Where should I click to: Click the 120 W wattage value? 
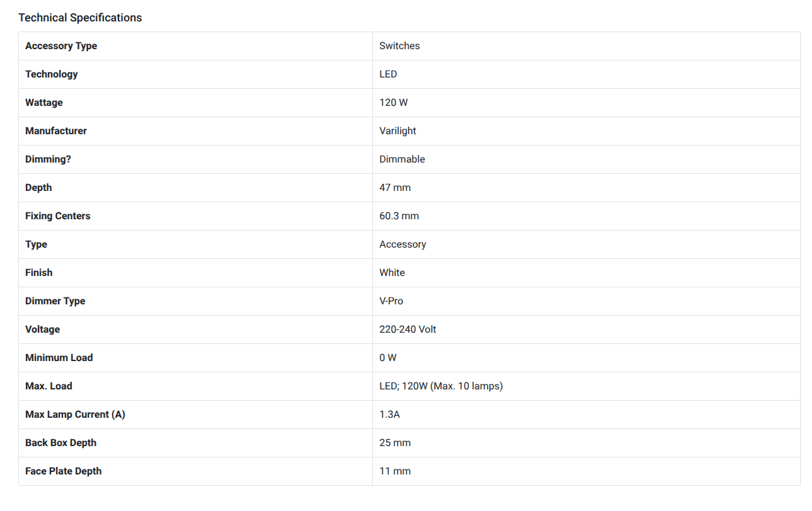point(393,103)
